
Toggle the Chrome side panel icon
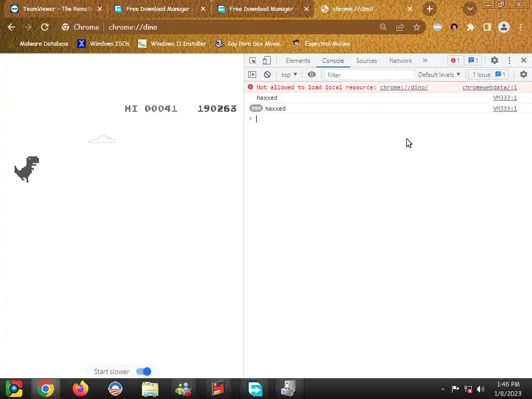(x=487, y=27)
